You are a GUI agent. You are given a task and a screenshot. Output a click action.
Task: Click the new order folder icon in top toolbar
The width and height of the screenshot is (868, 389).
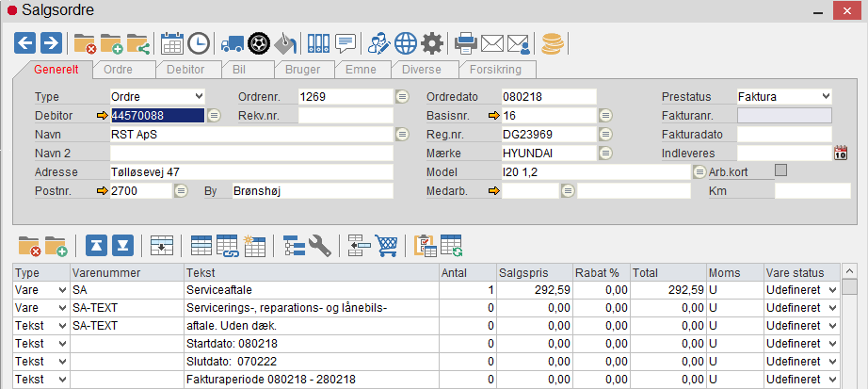click(x=111, y=43)
